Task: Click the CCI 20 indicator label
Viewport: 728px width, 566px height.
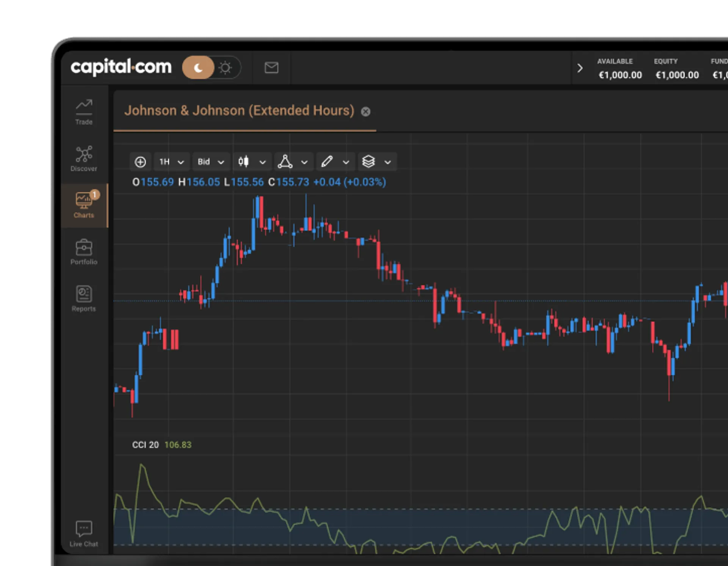Action: 145,445
